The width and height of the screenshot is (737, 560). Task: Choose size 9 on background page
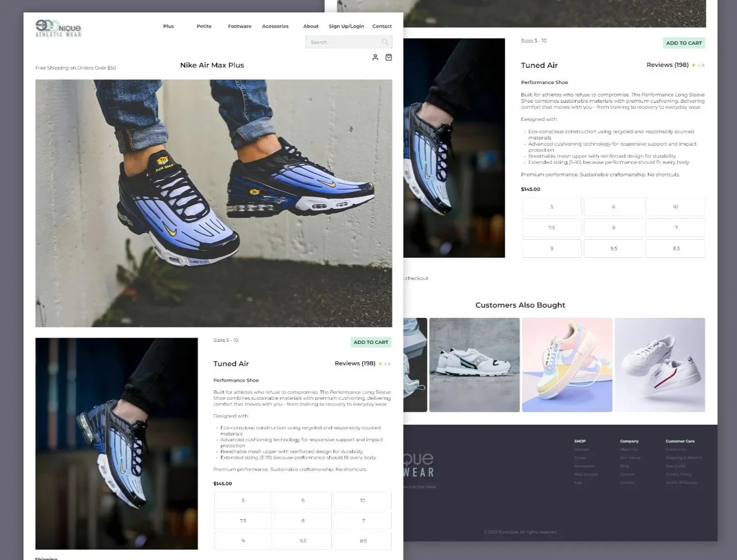tap(551, 248)
